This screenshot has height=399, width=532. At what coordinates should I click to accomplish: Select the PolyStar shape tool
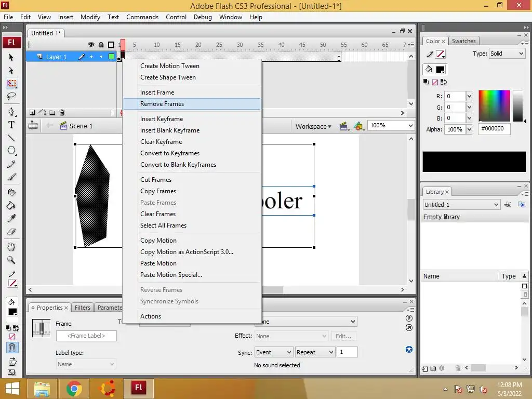click(x=11, y=150)
